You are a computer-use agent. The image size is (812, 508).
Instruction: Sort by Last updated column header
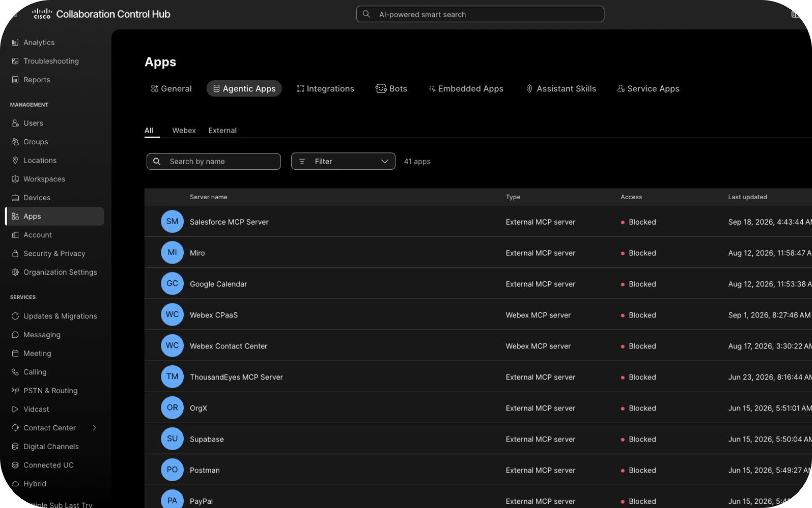[x=748, y=197]
